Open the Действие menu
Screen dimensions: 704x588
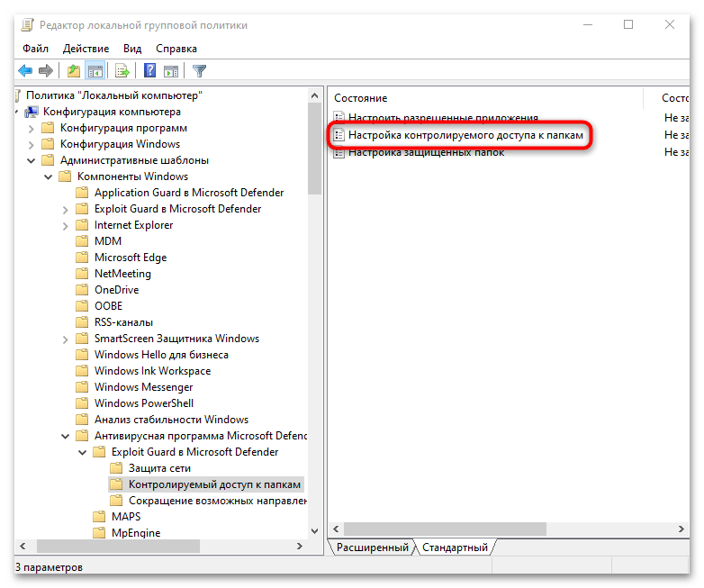pyautogui.click(x=86, y=49)
